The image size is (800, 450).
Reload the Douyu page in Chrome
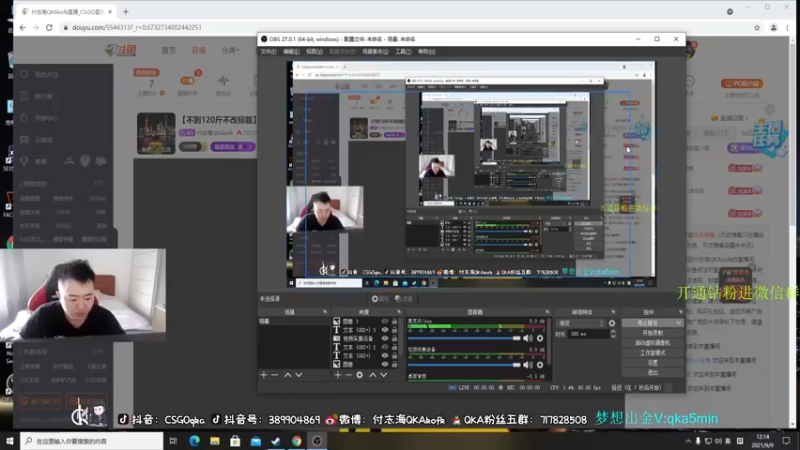49,28
